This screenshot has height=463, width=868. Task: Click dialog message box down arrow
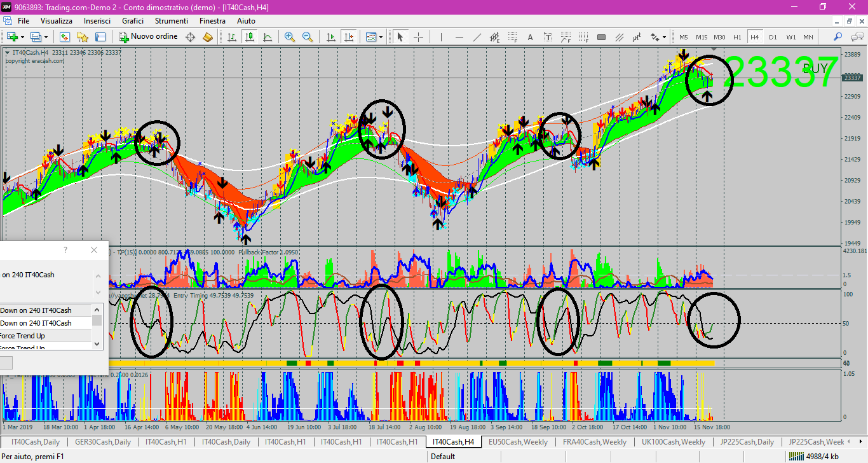tap(97, 293)
